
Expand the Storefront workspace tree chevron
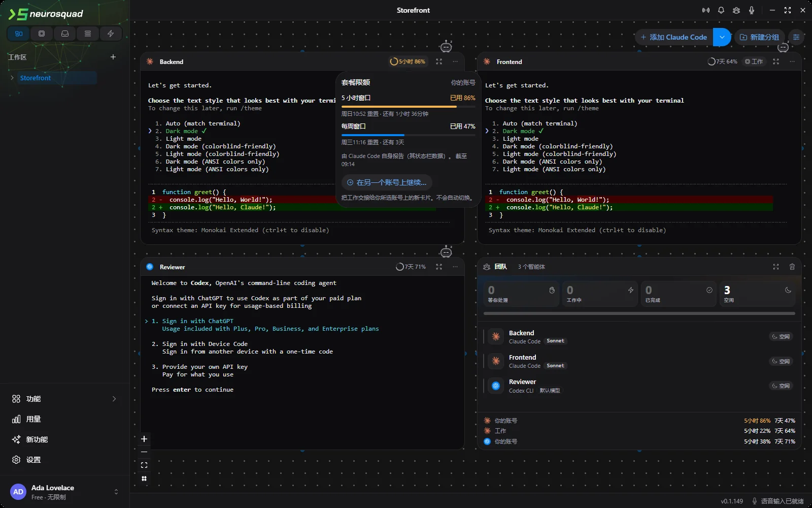(12, 78)
